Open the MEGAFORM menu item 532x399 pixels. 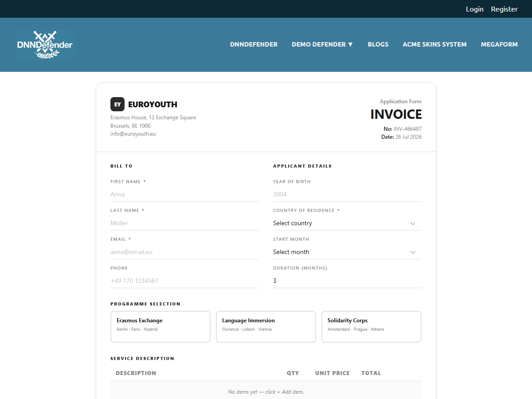499,44
